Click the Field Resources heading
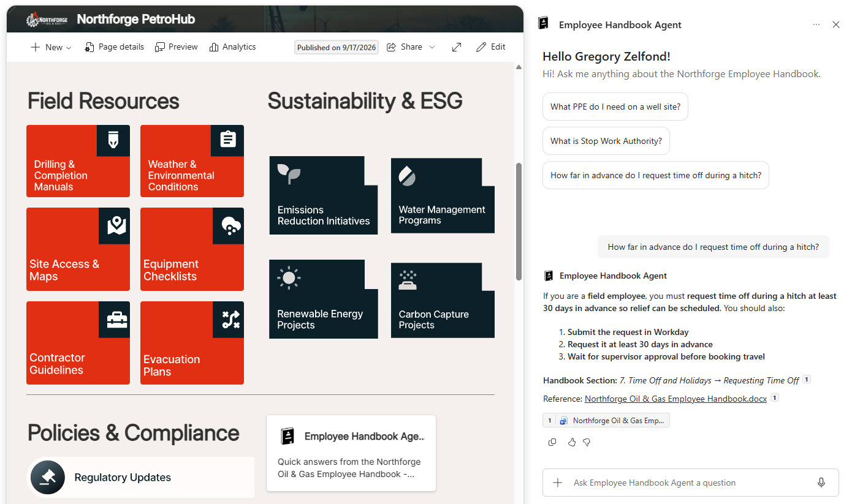 (x=104, y=101)
